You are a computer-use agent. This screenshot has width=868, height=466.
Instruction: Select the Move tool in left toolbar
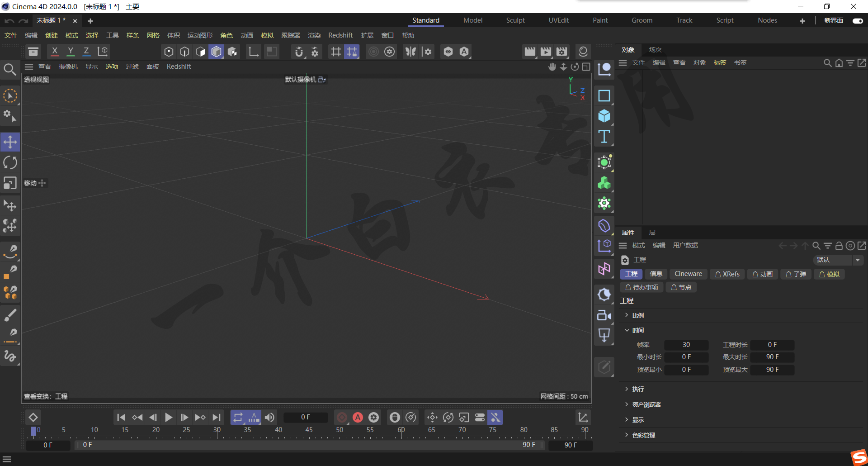click(x=10, y=142)
